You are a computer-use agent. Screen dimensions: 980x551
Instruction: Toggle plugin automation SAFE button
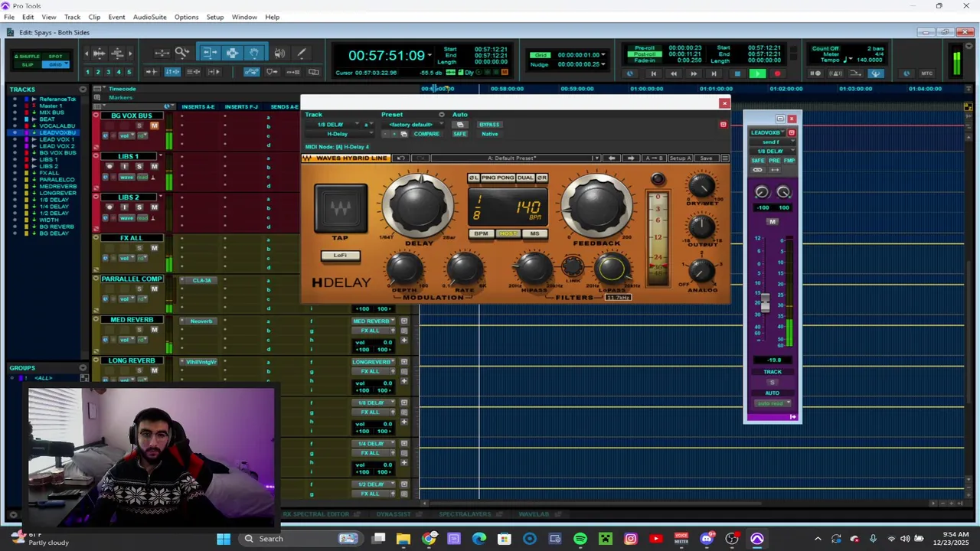click(x=459, y=134)
